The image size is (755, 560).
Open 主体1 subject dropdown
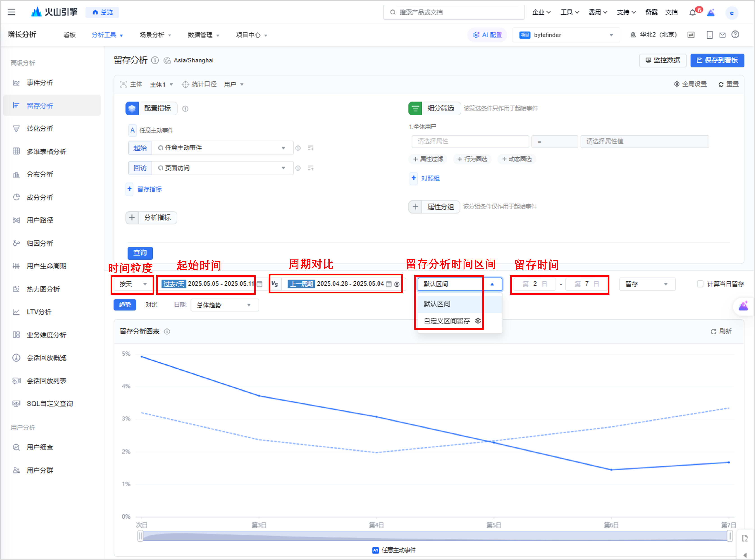click(161, 84)
